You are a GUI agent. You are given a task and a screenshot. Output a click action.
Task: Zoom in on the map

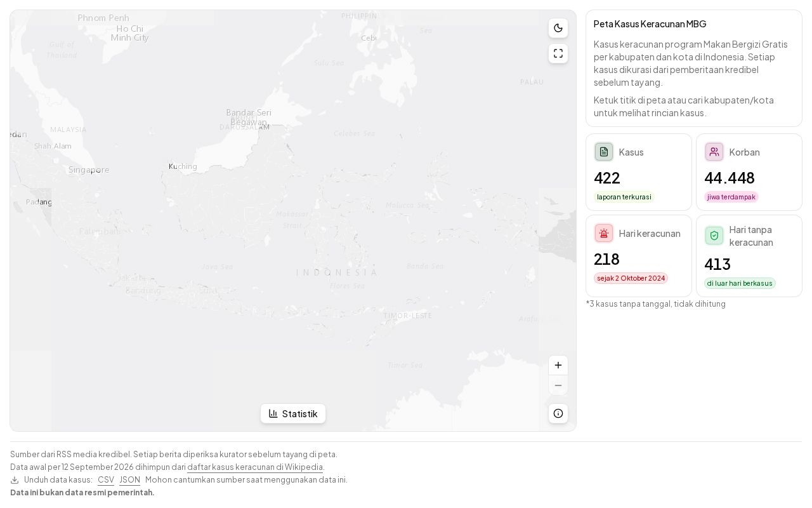pos(558,365)
